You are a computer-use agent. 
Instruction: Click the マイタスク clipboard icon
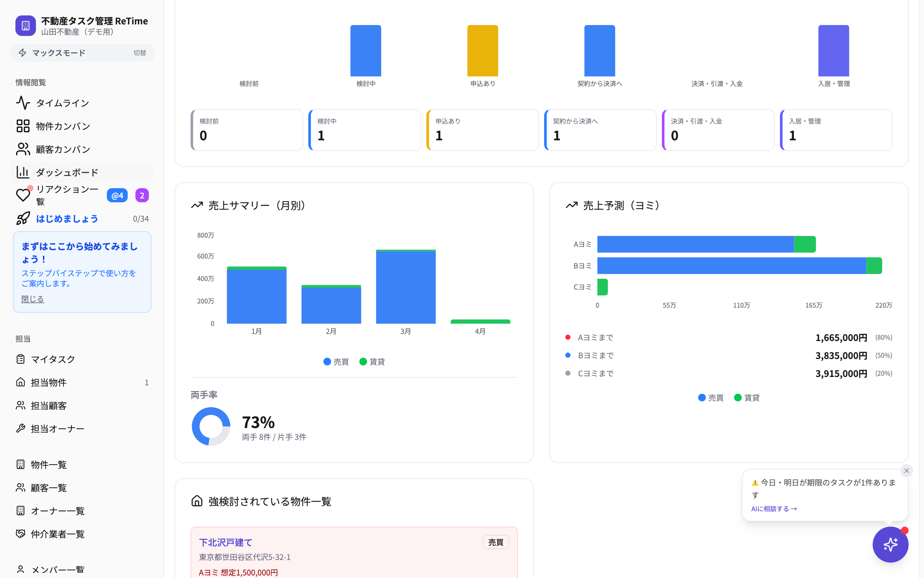pyautogui.click(x=21, y=359)
